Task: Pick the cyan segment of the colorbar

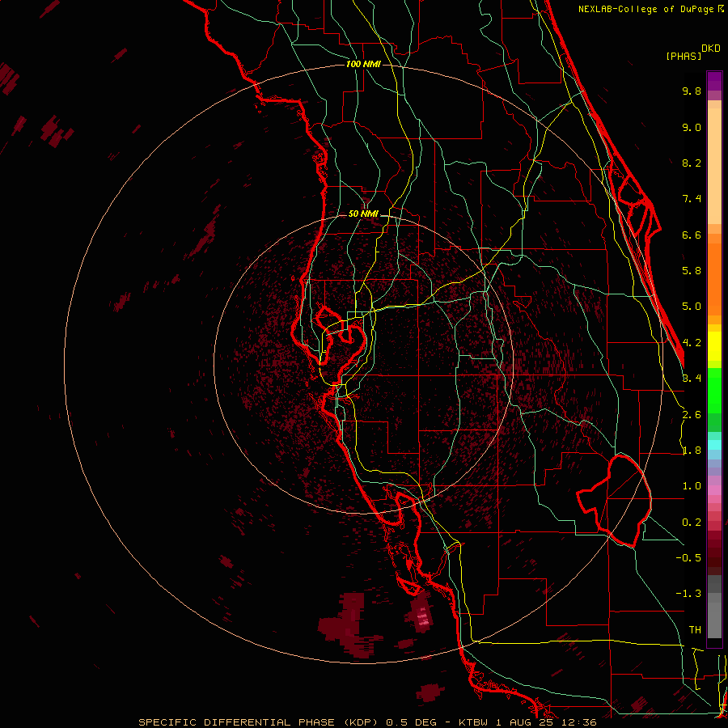Action: click(x=714, y=445)
